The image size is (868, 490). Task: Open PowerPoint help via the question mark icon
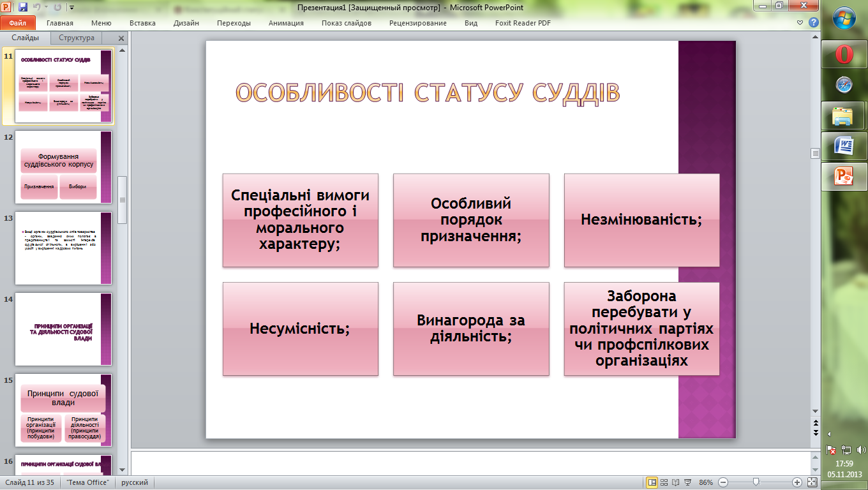(x=813, y=22)
